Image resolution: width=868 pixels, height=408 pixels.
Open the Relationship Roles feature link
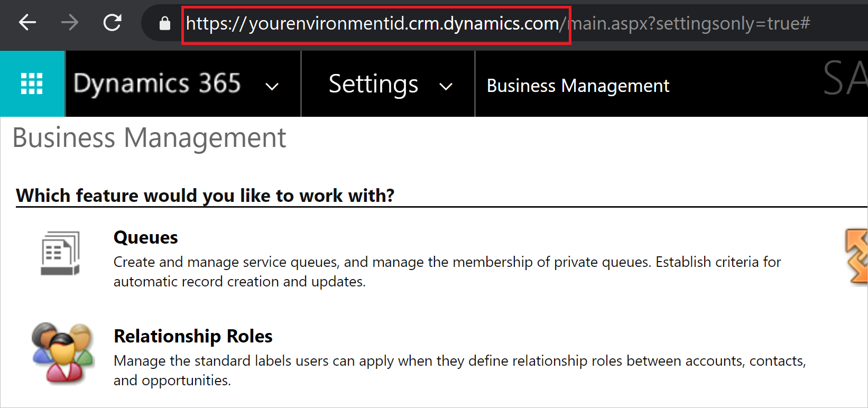[193, 336]
